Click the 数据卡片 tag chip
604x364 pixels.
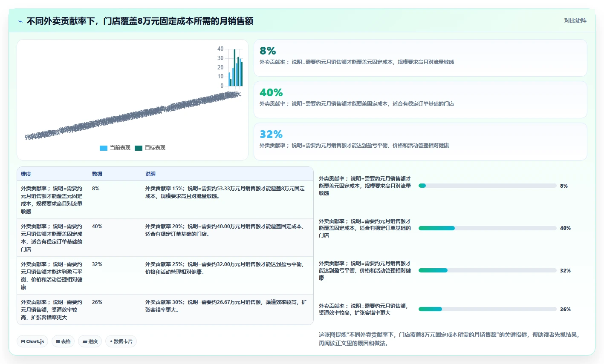coord(121,341)
